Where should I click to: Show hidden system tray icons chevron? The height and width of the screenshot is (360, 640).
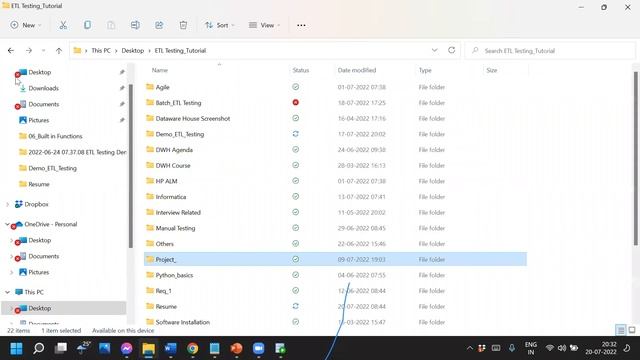point(469,348)
